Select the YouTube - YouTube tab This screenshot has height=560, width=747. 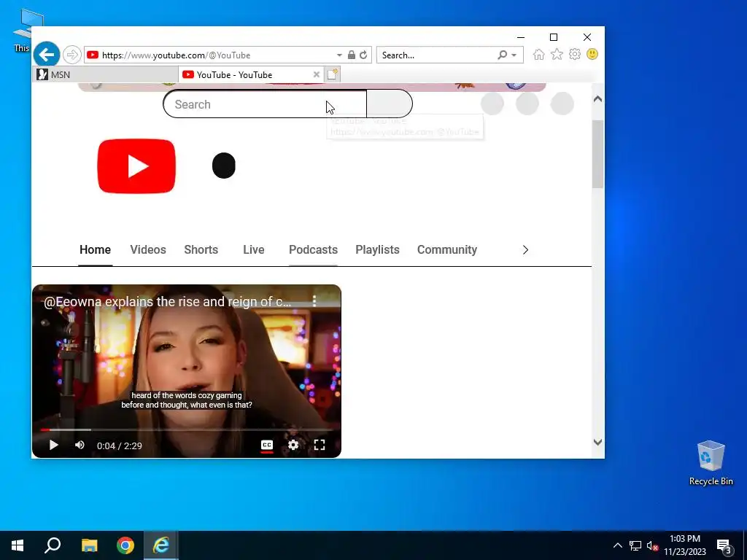coord(245,75)
